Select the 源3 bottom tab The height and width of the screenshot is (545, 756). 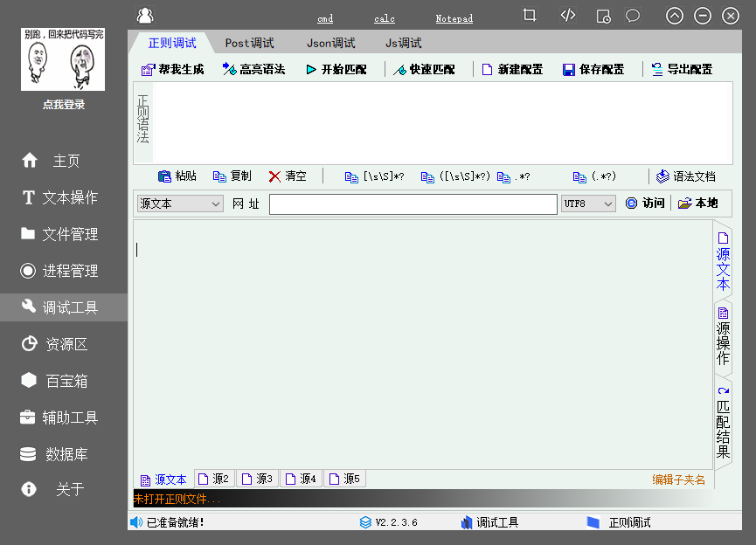click(258, 479)
